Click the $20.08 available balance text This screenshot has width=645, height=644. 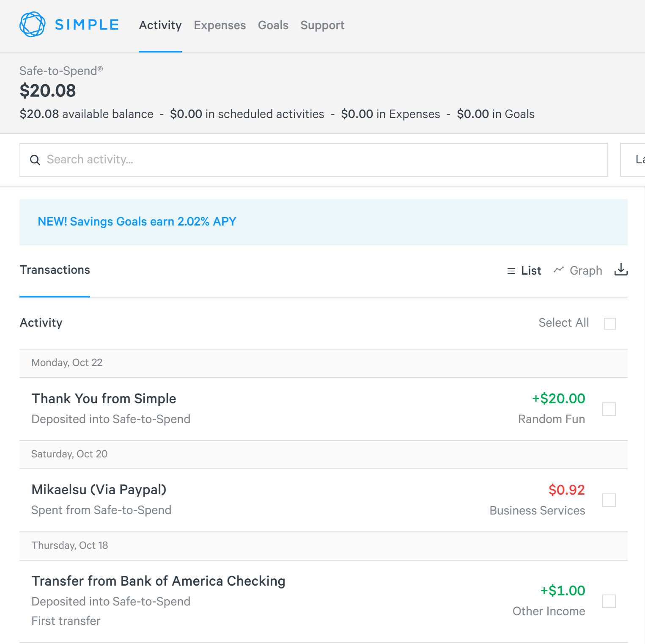point(87,114)
